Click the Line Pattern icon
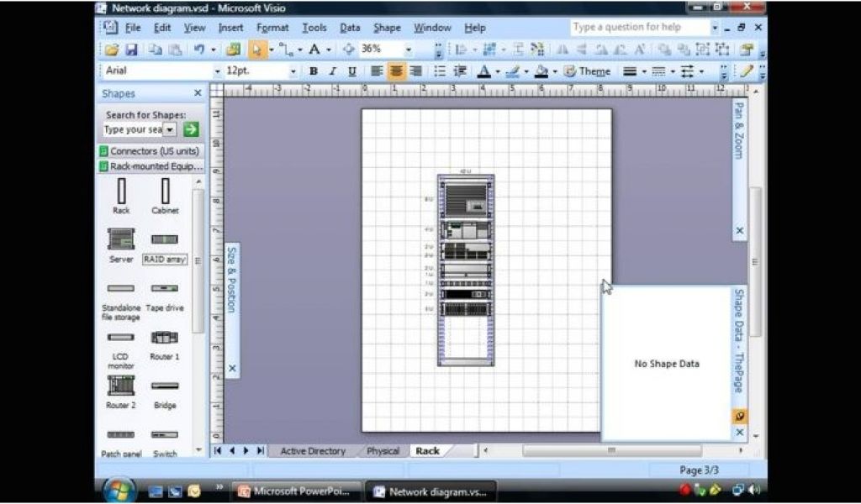The height and width of the screenshot is (504, 861). (x=658, y=71)
